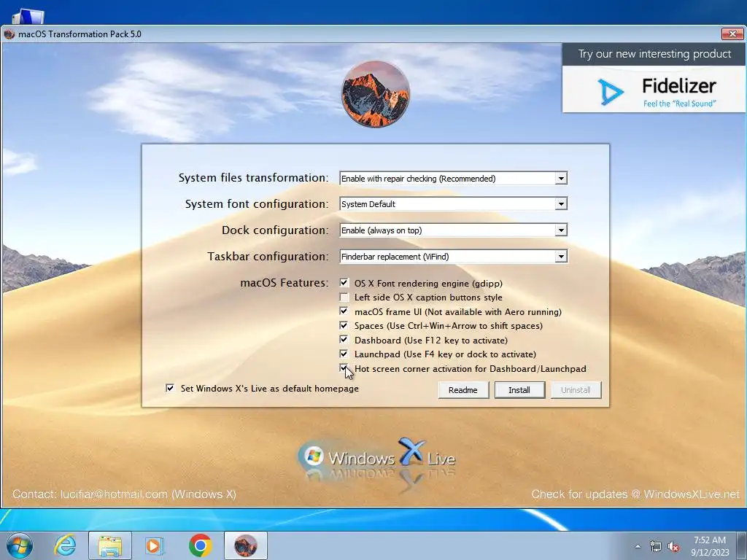Close the macOS Transformation Pack window
Viewport: 747px width, 560px height.
pos(732,34)
